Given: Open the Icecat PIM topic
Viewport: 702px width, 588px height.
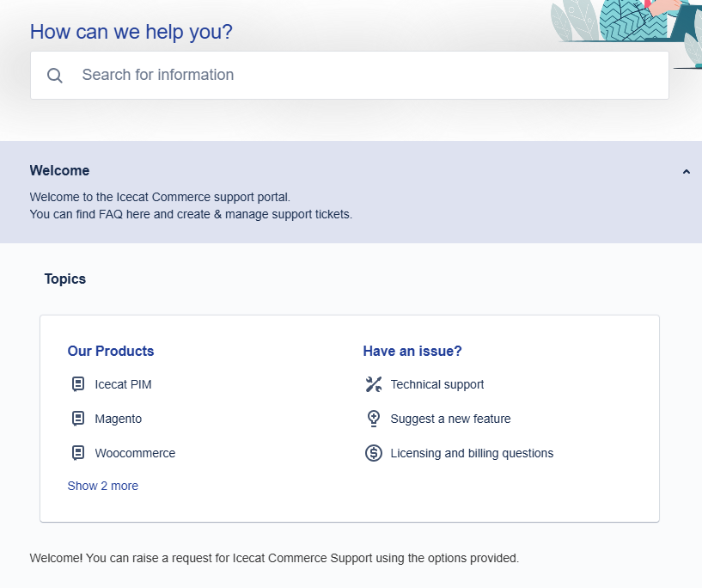Looking at the screenshot, I should 123,384.
